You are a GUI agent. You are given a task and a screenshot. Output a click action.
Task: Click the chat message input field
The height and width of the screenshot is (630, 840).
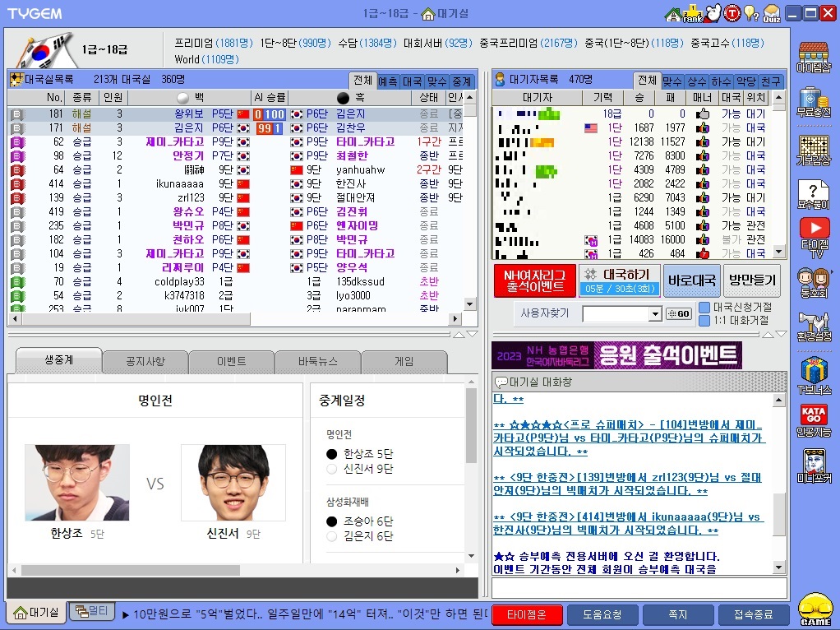coord(639,588)
